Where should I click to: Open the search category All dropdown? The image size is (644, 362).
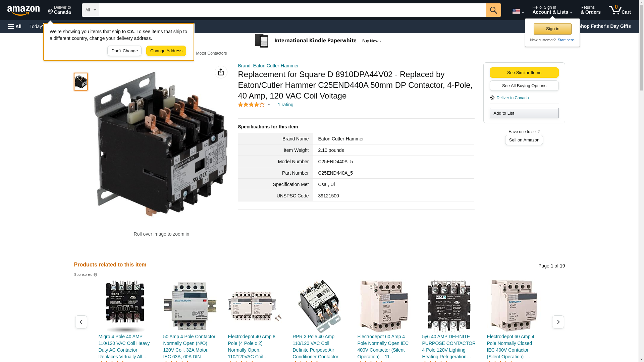click(90, 10)
